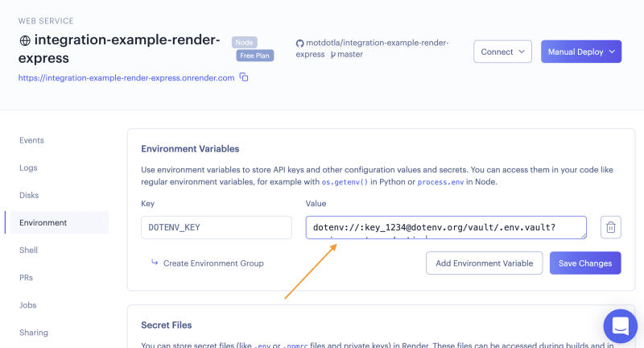Image resolution: width=644 pixels, height=348 pixels.
Task: Open the Jobs section
Action: click(x=28, y=304)
